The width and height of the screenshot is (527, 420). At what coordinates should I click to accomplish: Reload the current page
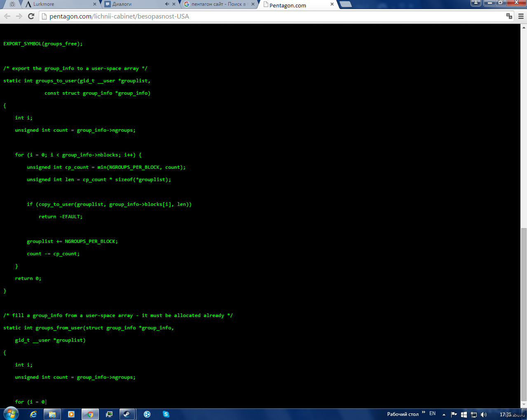[x=31, y=16]
